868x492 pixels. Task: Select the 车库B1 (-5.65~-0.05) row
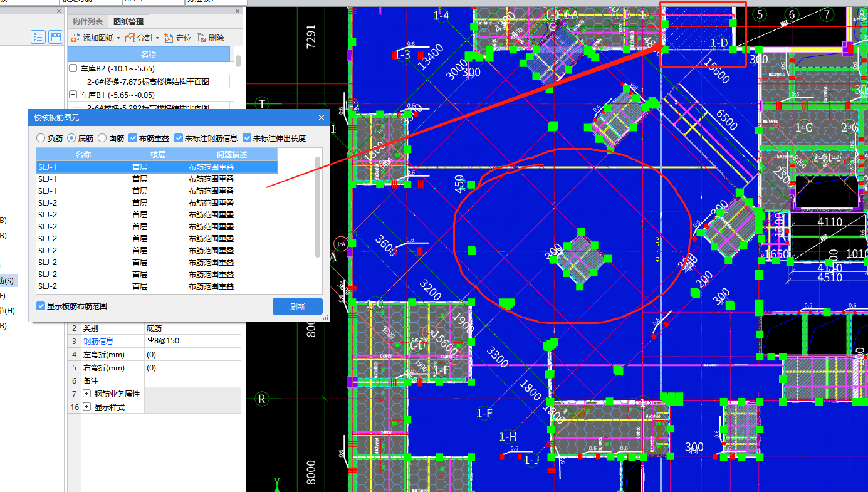[x=118, y=95]
